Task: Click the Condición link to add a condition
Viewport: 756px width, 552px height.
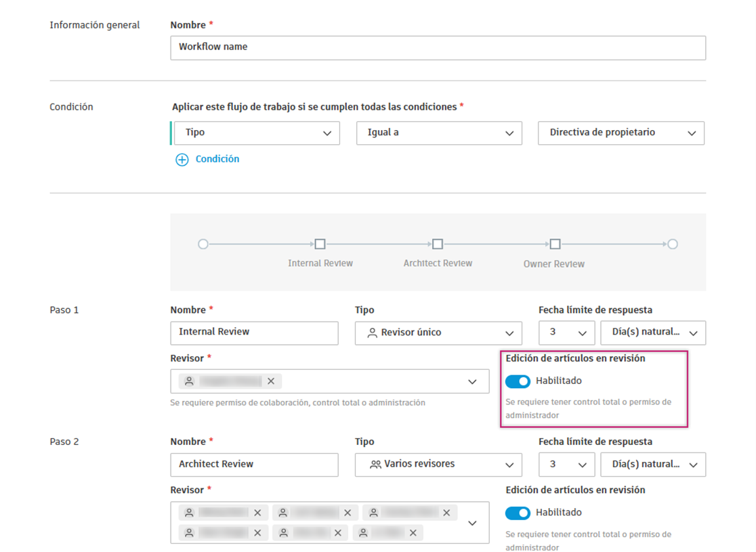Action: tap(217, 158)
